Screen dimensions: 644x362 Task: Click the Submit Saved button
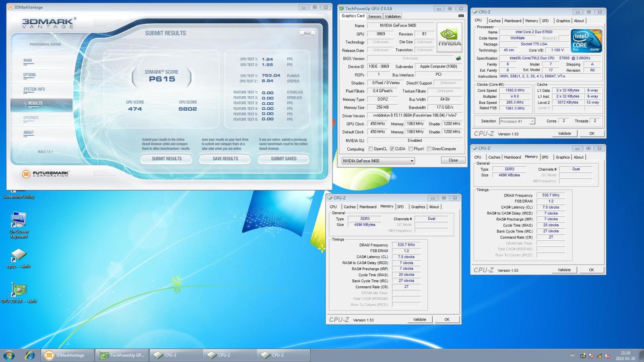click(283, 159)
